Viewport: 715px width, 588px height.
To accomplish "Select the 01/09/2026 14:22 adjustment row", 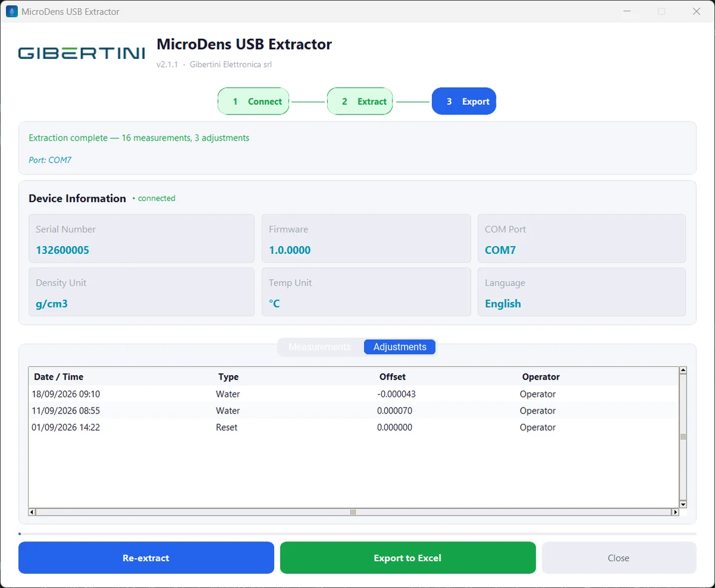I will tap(353, 427).
